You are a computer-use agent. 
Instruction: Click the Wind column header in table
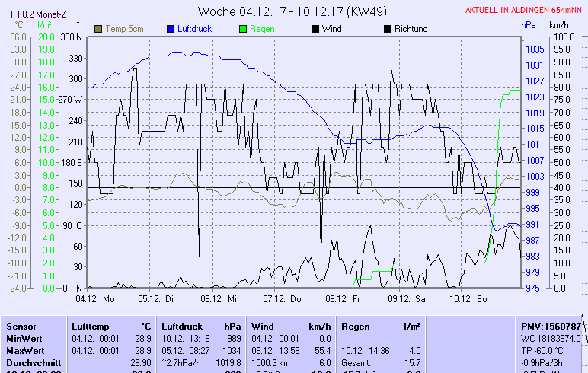point(262,326)
